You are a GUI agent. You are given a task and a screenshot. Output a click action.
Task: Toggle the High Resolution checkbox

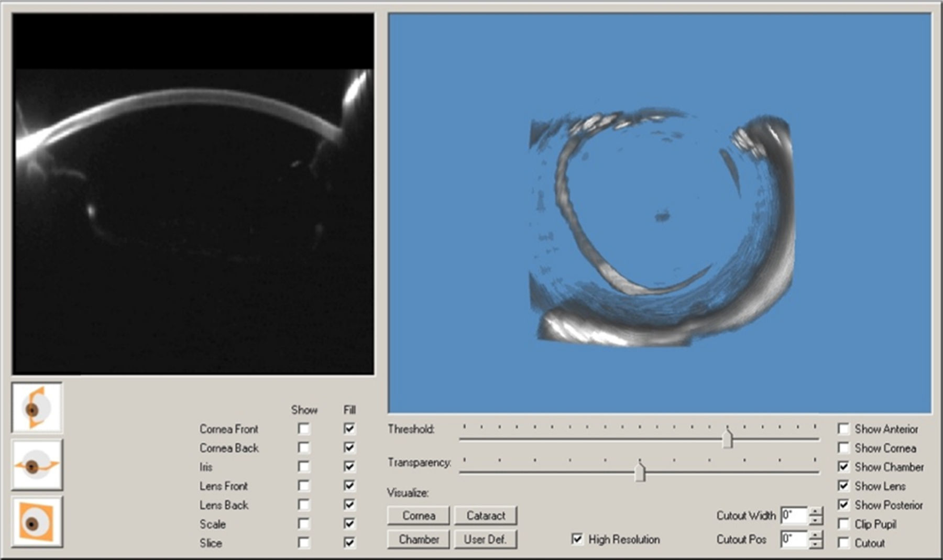577,539
